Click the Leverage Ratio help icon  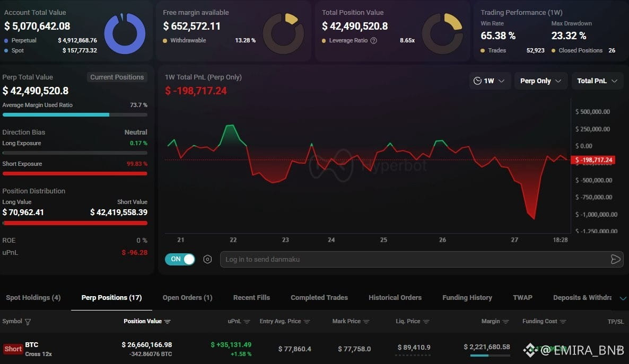[x=373, y=40]
